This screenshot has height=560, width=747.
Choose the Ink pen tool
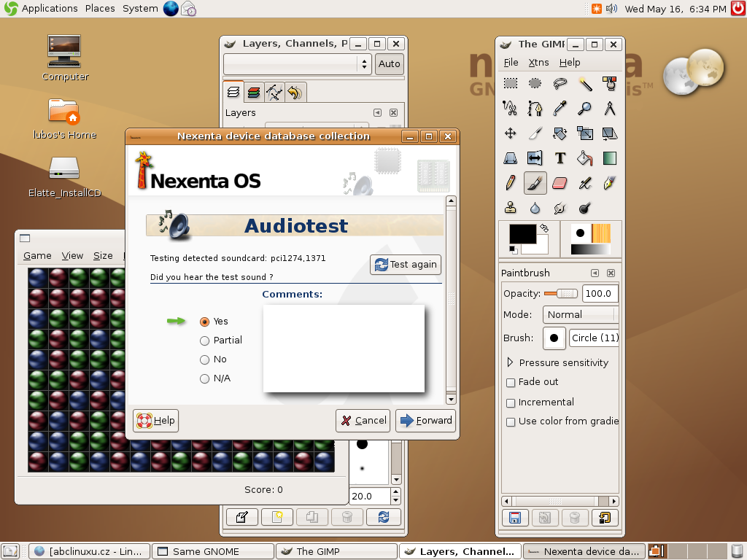tap(610, 183)
